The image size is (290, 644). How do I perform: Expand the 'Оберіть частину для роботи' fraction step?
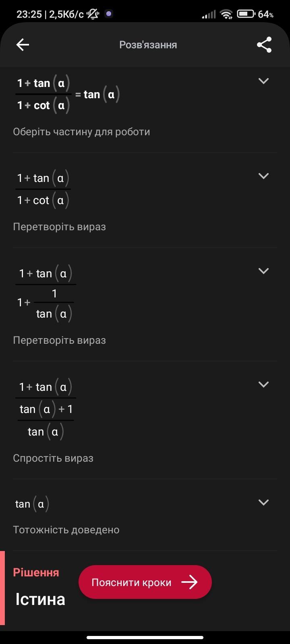point(263,176)
